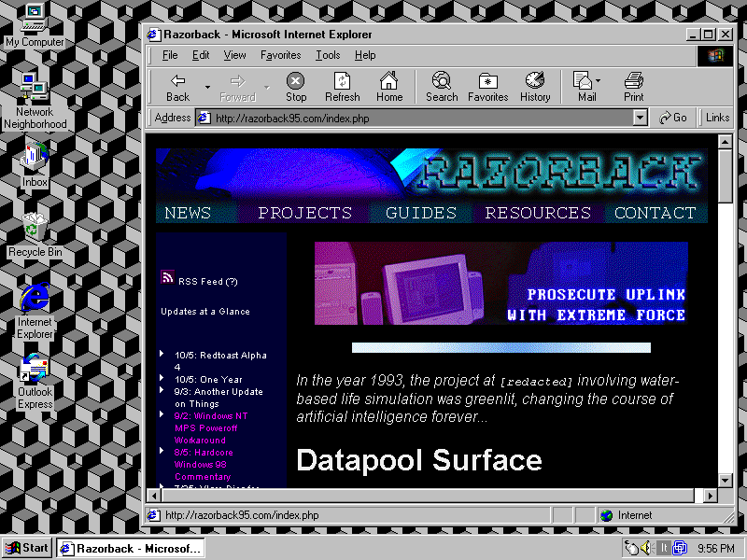Open the File menu
The width and height of the screenshot is (747, 560).
170,55
